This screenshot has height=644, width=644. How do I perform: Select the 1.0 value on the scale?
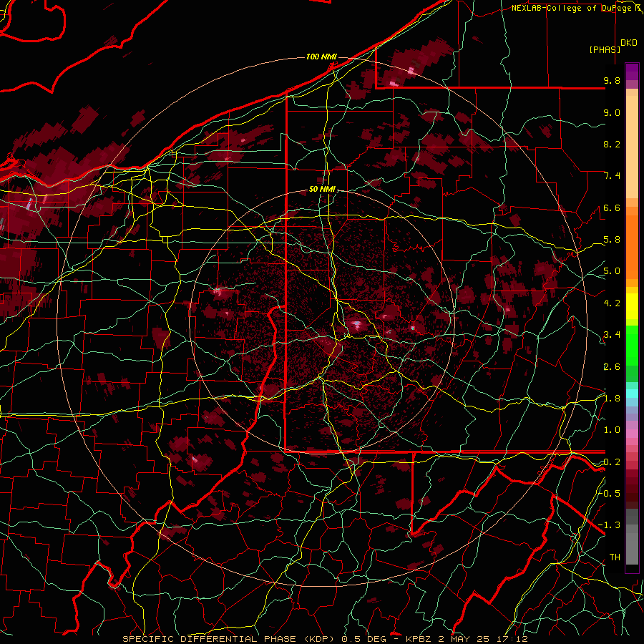pyautogui.click(x=612, y=430)
